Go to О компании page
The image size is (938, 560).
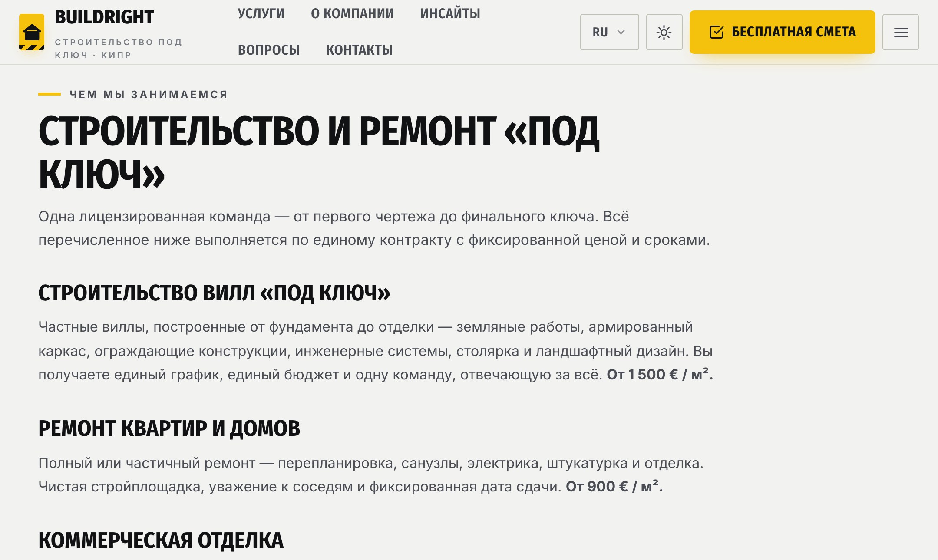coord(352,14)
